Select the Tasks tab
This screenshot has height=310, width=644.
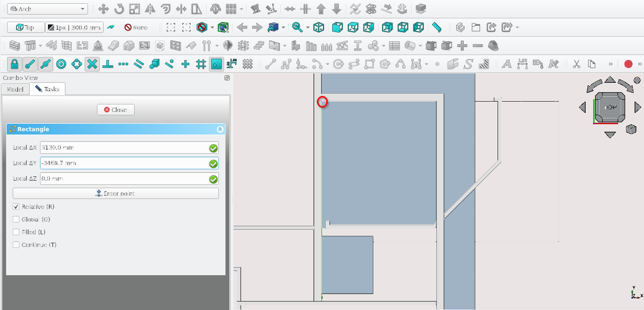click(x=47, y=89)
